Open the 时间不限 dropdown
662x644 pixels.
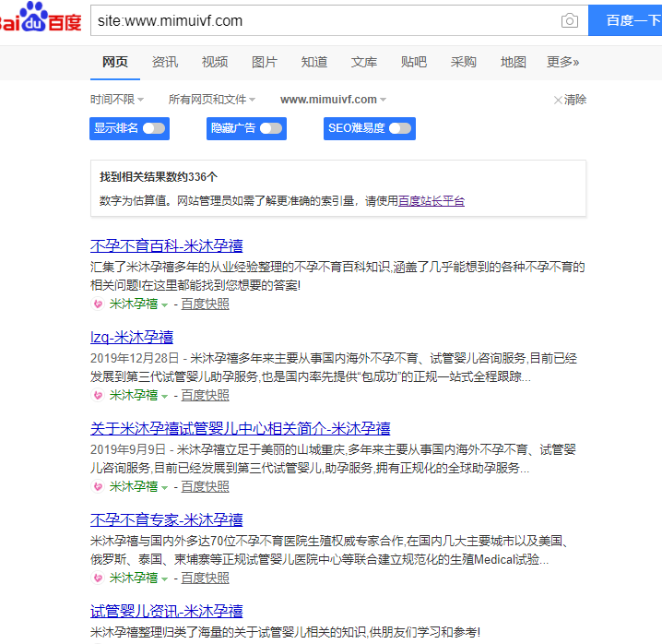coord(117,100)
